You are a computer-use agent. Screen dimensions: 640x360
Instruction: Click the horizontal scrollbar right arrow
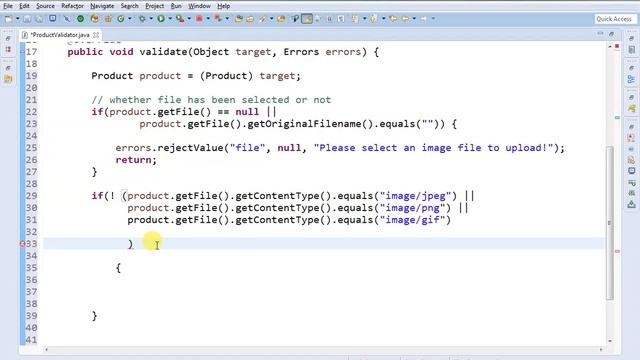601,349
